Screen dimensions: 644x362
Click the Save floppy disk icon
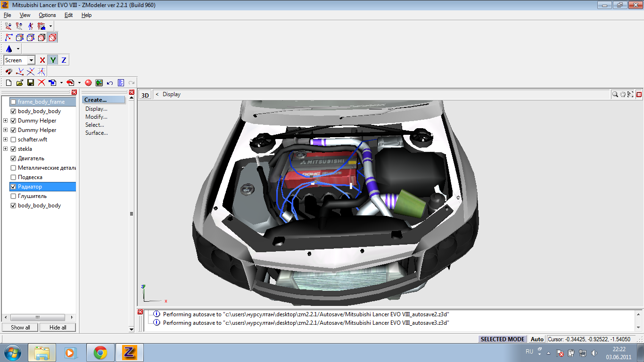(x=31, y=82)
